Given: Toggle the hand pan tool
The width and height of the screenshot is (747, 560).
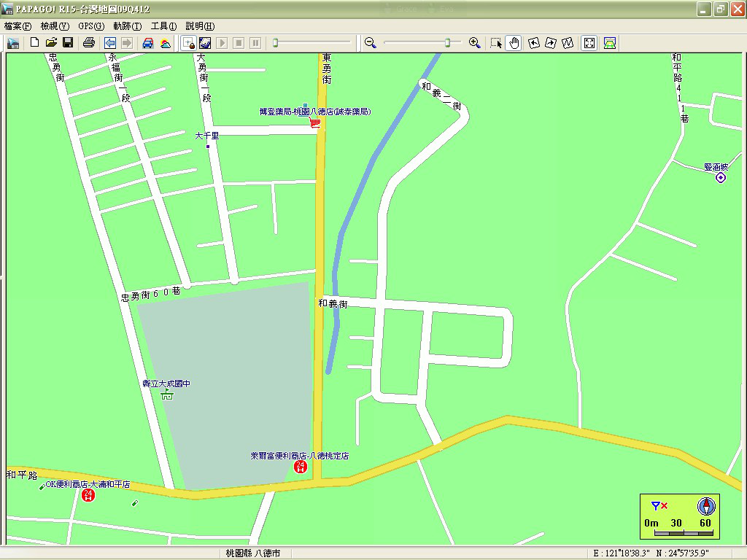Looking at the screenshot, I should [514, 43].
